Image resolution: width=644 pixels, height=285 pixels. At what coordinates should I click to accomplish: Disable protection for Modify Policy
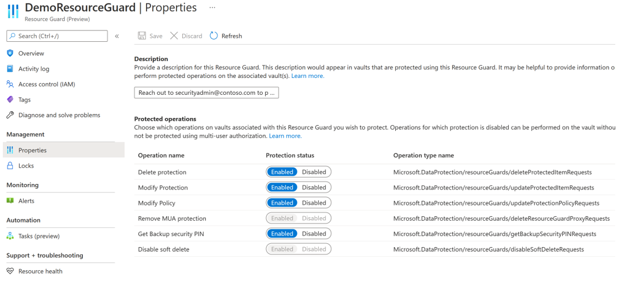click(314, 203)
